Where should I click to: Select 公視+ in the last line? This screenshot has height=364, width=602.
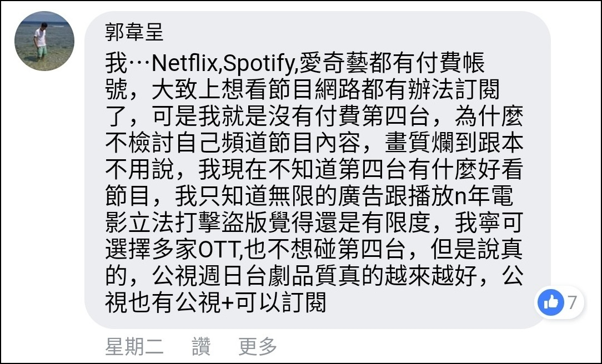pos(207,304)
